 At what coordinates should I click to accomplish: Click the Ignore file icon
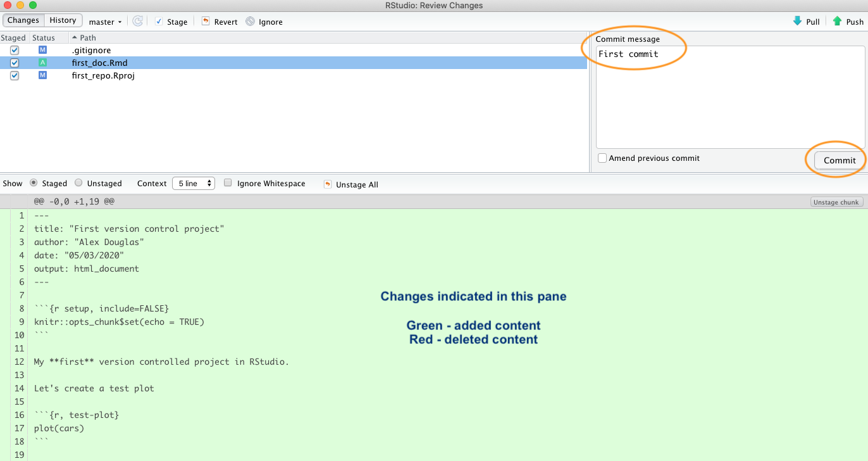click(251, 22)
